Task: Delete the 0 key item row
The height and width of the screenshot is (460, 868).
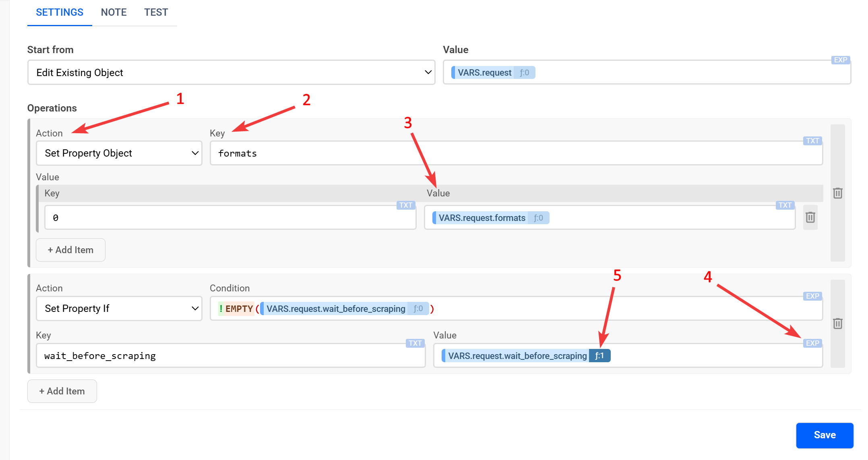Action: pos(810,217)
